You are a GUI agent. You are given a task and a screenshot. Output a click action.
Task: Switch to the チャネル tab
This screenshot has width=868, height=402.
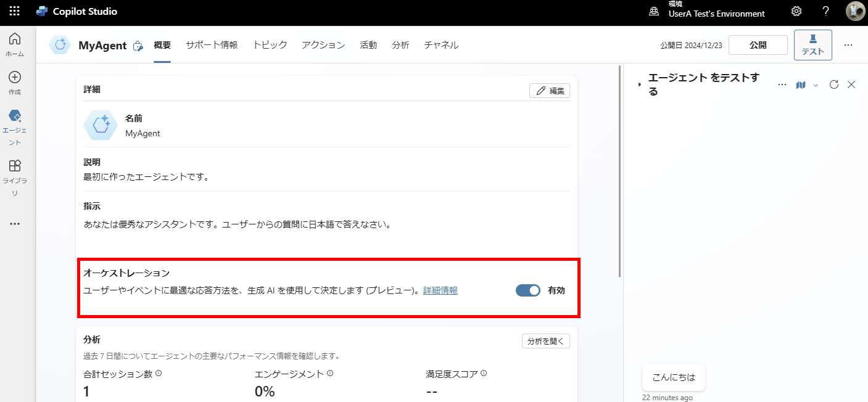(x=441, y=45)
